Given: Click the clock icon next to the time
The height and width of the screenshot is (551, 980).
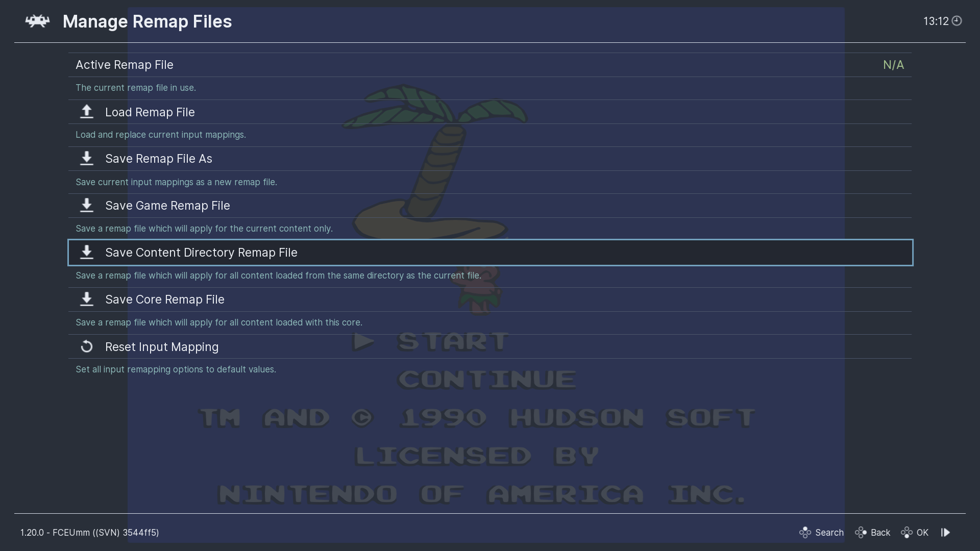Looking at the screenshot, I should (957, 21).
